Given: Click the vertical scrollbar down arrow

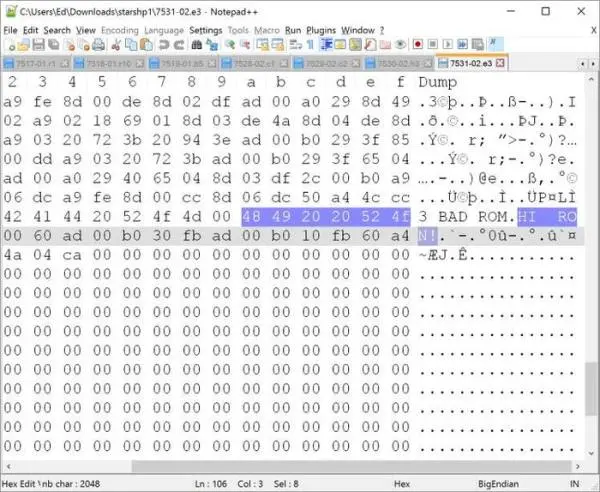Looking at the screenshot, I should [591, 453].
